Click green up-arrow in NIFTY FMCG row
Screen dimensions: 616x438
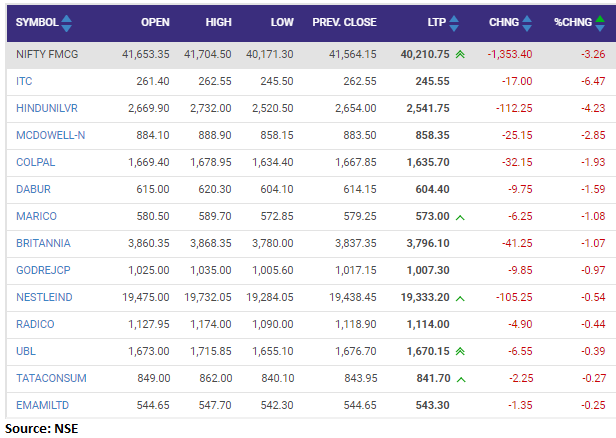tap(459, 53)
